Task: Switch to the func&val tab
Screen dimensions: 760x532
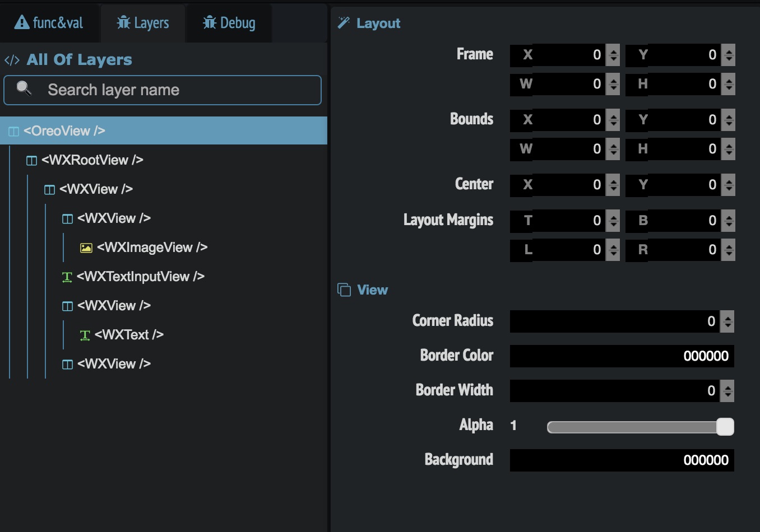Action: pos(49,23)
